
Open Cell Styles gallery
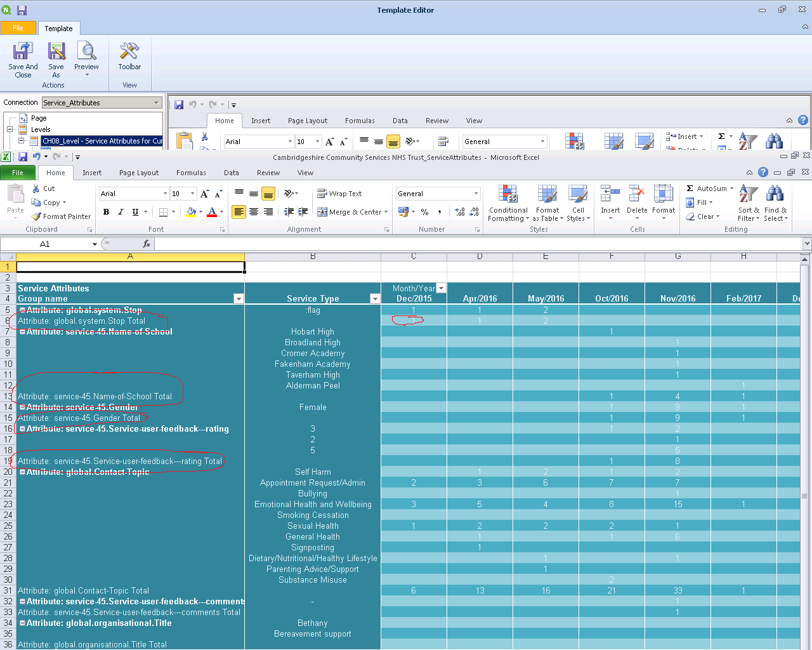tap(578, 204)
